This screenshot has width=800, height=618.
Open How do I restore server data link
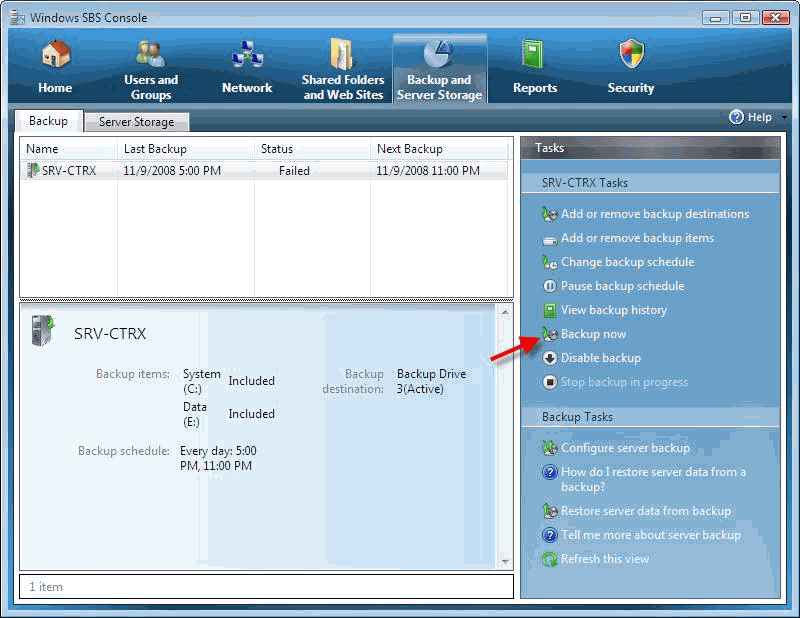coord(653,479)
